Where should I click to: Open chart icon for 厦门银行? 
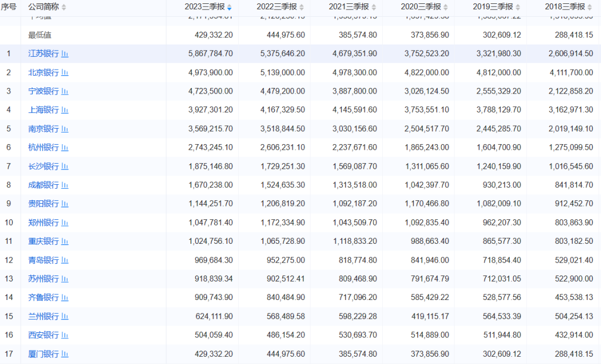pyautogui.click(x=65, y=354)
